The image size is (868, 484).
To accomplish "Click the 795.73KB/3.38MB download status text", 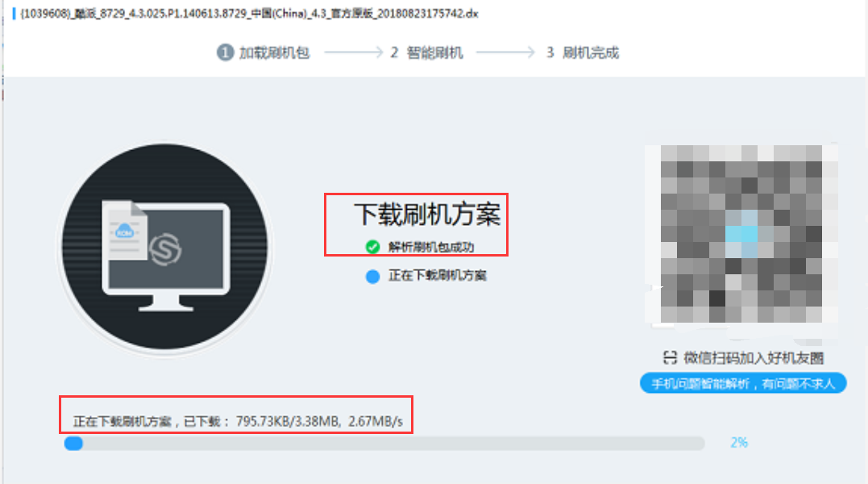I will click(x=238, y=421).
